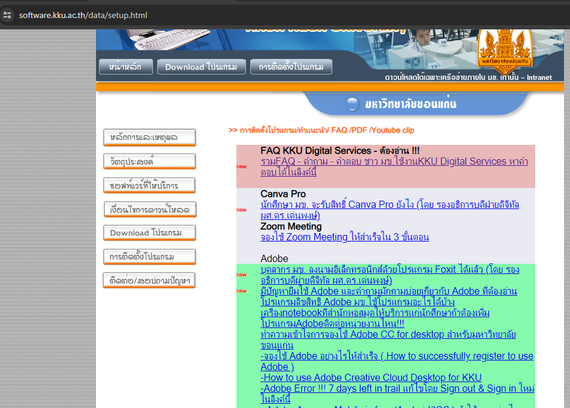The height and width of the screenshot is (408, 570).
Task: Open the รวมFAQ KKU Digital Services link
Action: click(x=394, y=167)
